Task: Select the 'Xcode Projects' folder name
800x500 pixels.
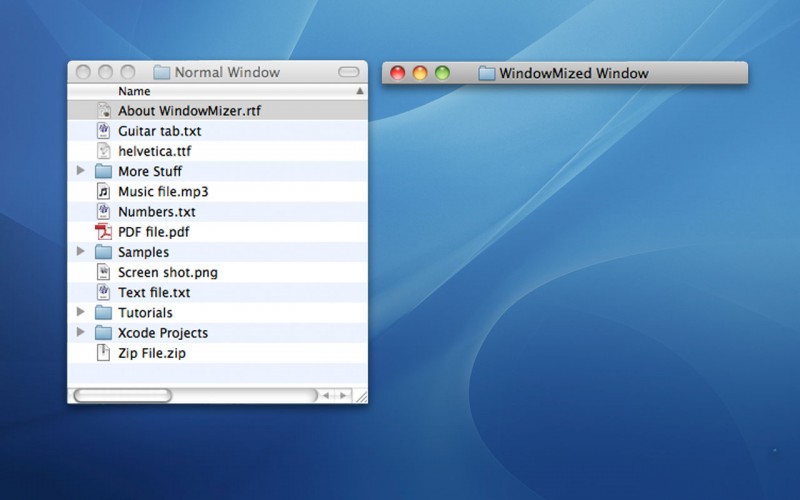Action: click(x=163, y=333)
